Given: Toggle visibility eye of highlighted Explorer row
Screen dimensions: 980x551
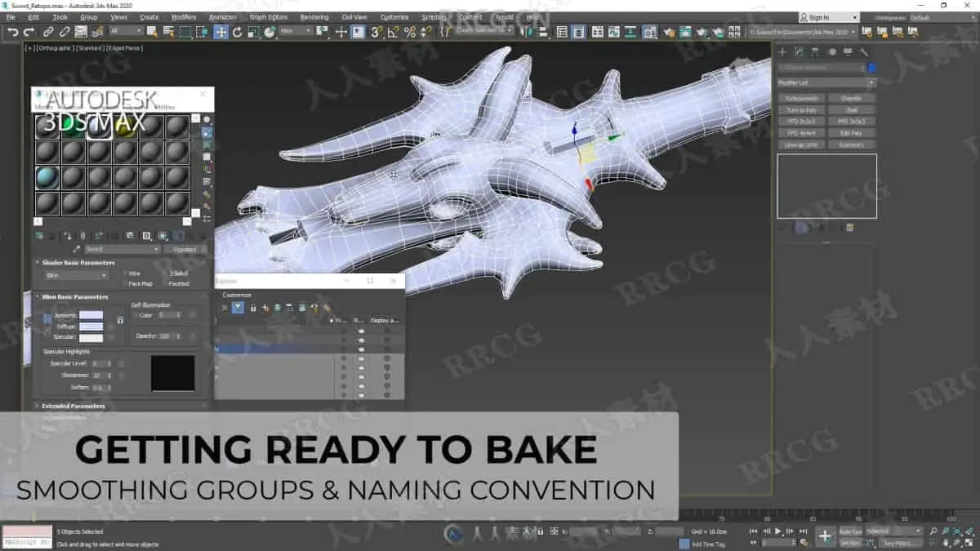Looking at the screenshot, I should (x=361, y=349).
